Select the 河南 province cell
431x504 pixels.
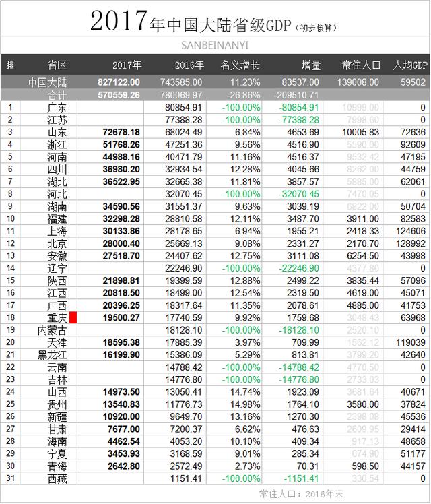[x=57, y=157]
